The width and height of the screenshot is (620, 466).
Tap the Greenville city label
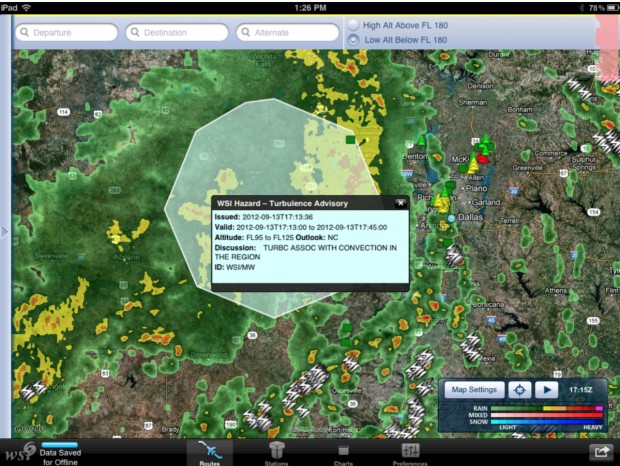coord(527,168)
